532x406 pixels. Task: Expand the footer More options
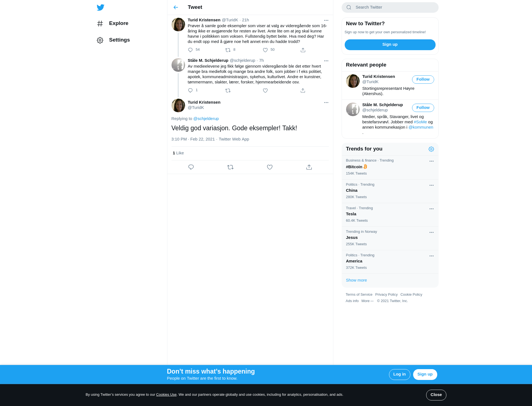tap(367, 301)
